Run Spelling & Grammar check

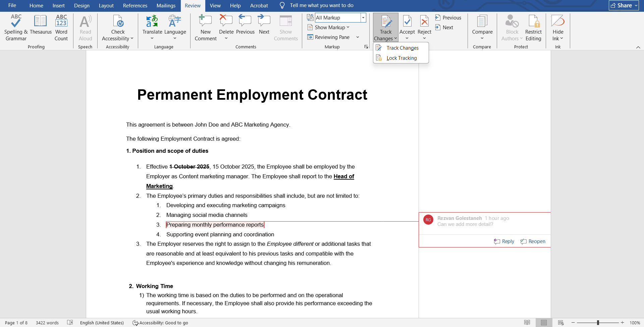click(x=16, y=28)
